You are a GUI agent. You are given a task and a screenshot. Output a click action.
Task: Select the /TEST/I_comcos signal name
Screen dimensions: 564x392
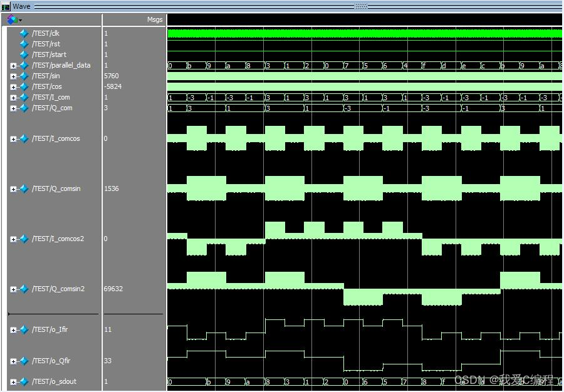(x=56, y=138)
